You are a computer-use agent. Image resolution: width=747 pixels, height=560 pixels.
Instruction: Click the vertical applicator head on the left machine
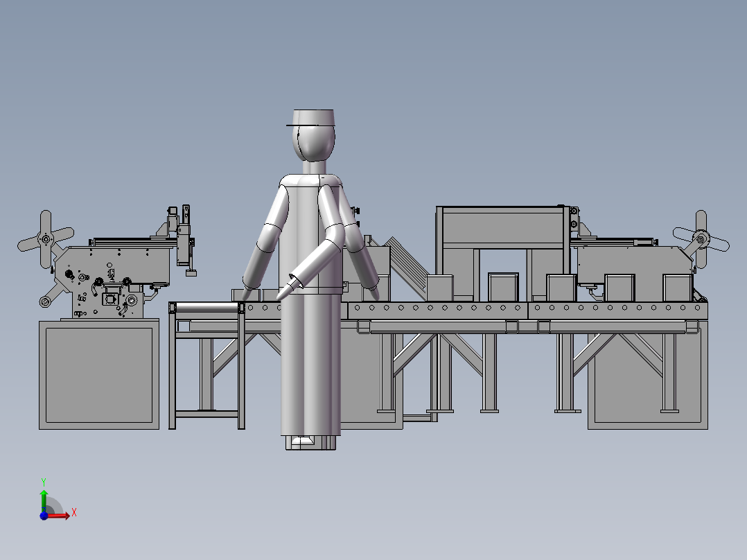coord(185,239)
